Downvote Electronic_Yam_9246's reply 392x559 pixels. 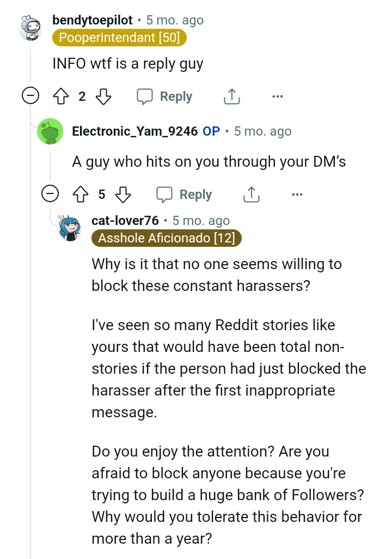(122, 194)
